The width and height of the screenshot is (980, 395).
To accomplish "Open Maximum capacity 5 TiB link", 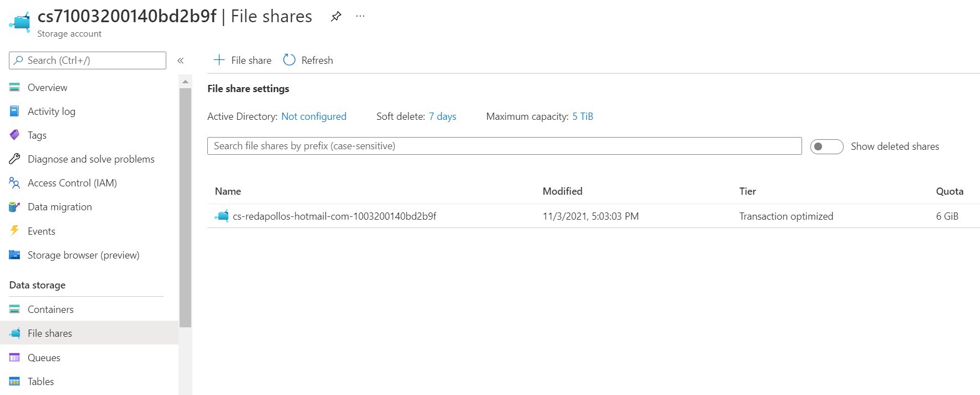I will click(583, 117).
